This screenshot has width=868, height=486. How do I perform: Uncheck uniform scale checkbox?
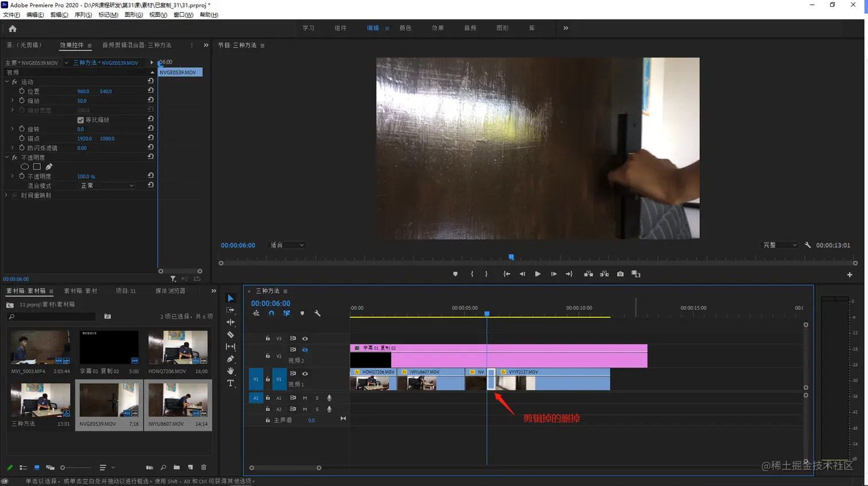pyautogui.click(x=80, y=120)
